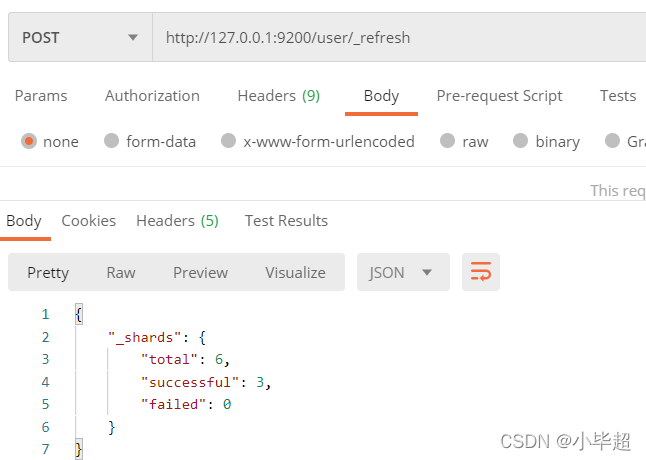The width and height of the screenshot is (646, 460).
Task: Show the Test Results tab
Action: pyautogui.click(x=286, y=221)
